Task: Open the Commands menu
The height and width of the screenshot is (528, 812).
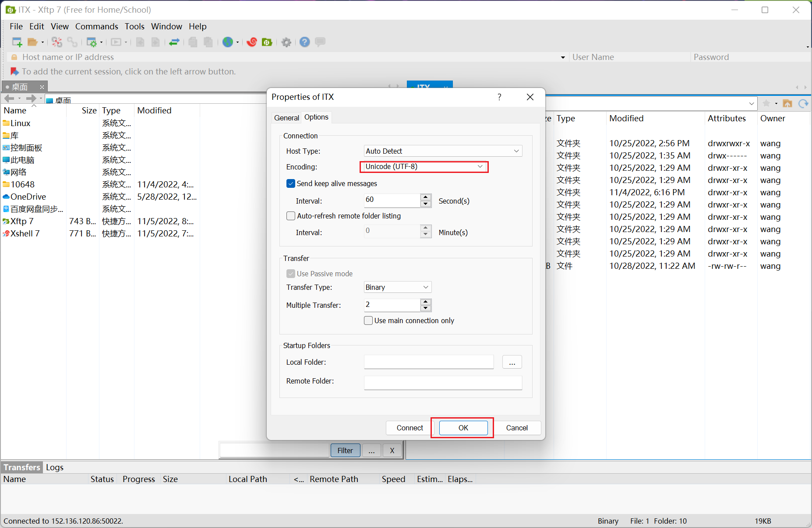Action: coord(97,26)
